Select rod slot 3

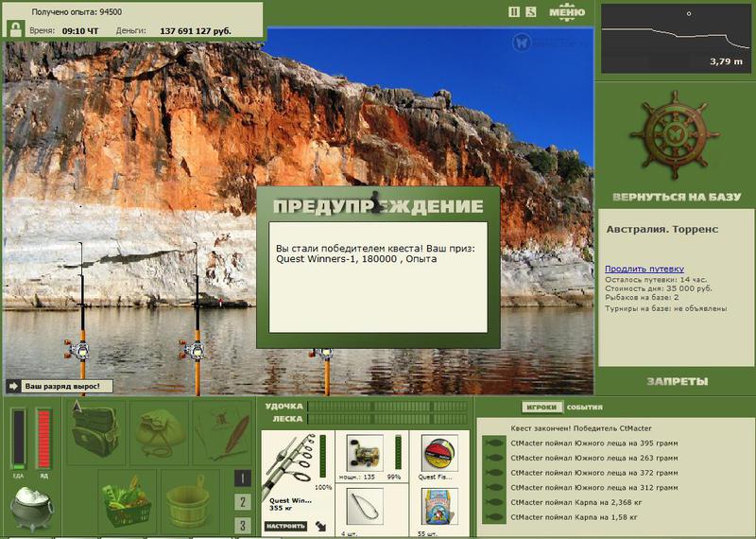point(243,525)
